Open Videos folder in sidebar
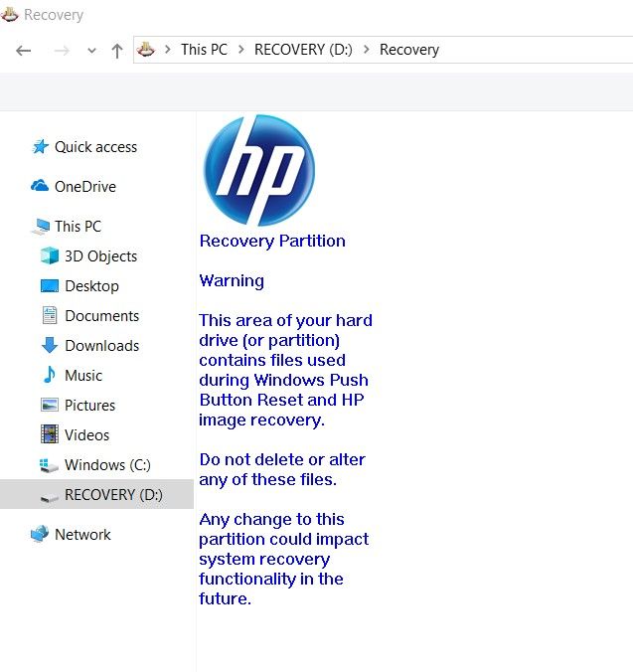This screenshot has height=672, width=633. click(86, 435)
